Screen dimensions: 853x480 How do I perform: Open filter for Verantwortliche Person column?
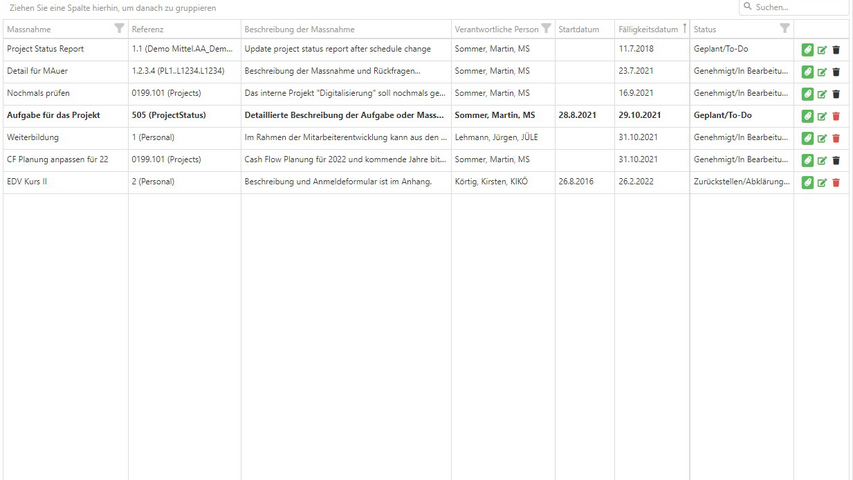click(x=546, y=29)
